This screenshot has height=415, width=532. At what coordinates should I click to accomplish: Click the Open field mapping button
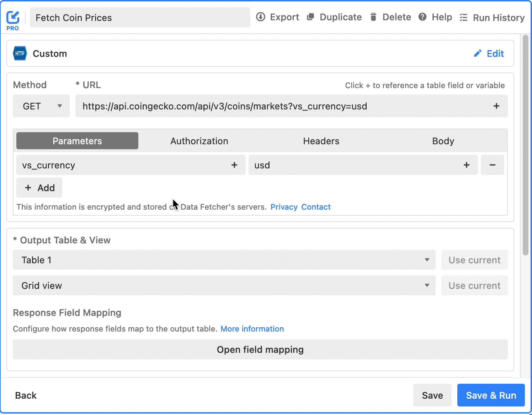pyautogui.click(x=260, y=349)
